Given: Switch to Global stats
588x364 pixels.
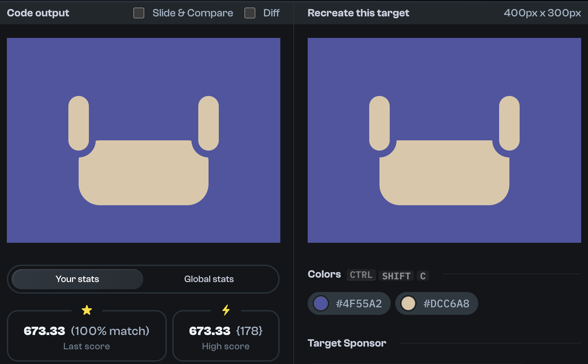Looking at the screenshot, I should point(209,279).
